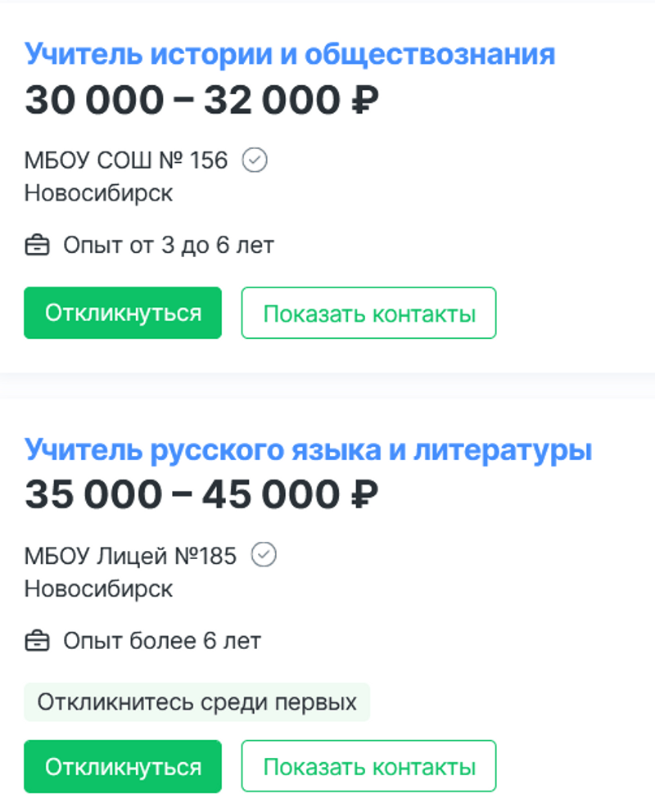The height and width of the screenshot is (812, 655).
Task: Show contacts for the МБОУ СОШ № 156 vacancy
Action: click(368, 313)
